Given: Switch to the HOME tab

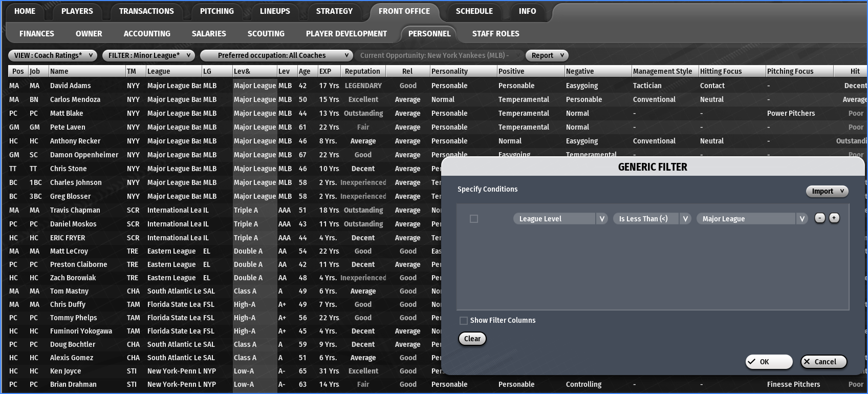Looking at the screenshot, I should [x=25, y=11].
